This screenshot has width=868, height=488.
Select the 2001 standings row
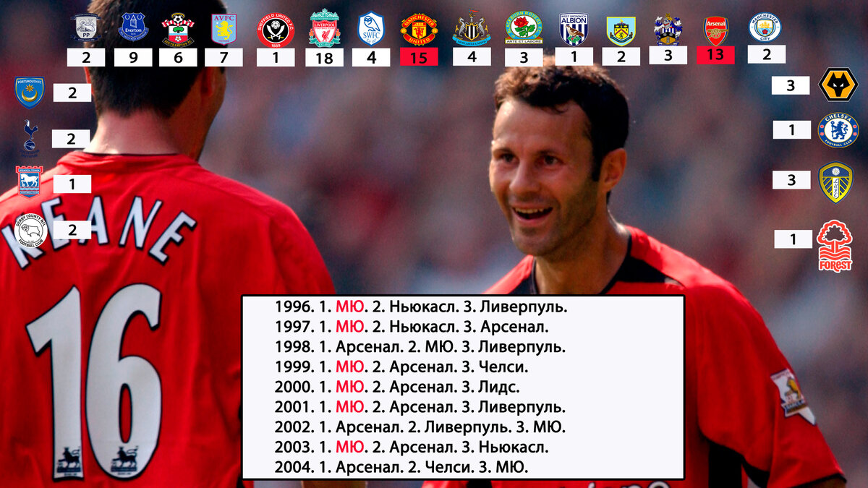pos(420,407)
